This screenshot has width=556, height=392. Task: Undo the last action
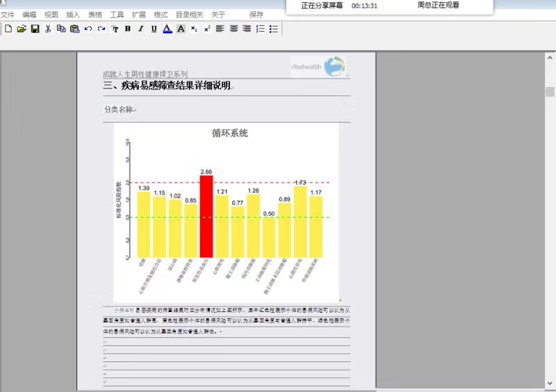pos(88,28)
